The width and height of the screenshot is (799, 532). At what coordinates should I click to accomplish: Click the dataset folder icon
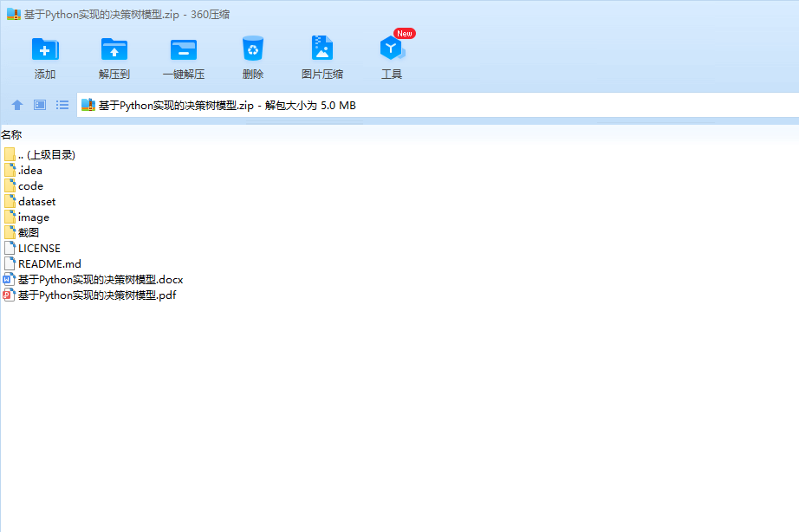point(10,202)
